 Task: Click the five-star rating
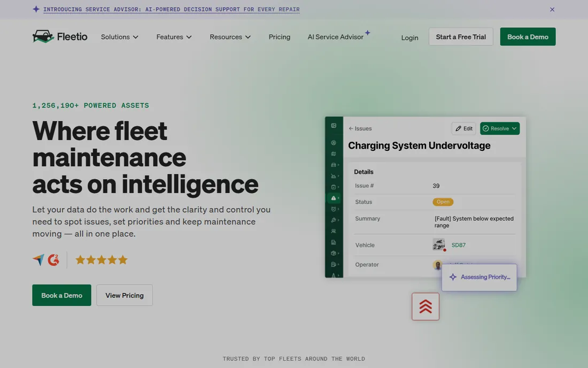102,259
